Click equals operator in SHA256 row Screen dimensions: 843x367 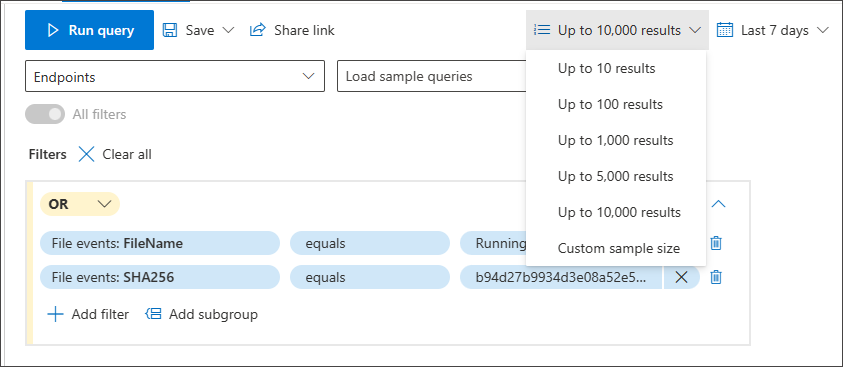pyautogui.click(x=370, y=277)
